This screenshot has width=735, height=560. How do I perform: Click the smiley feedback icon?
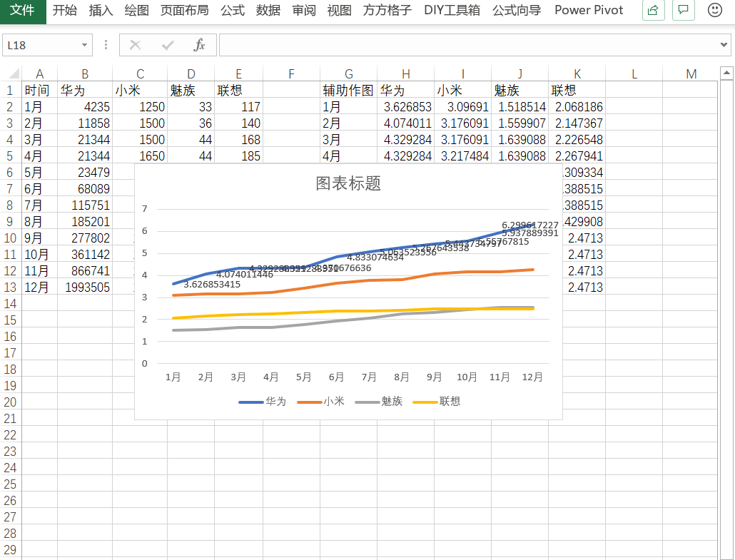coord(714,10)
